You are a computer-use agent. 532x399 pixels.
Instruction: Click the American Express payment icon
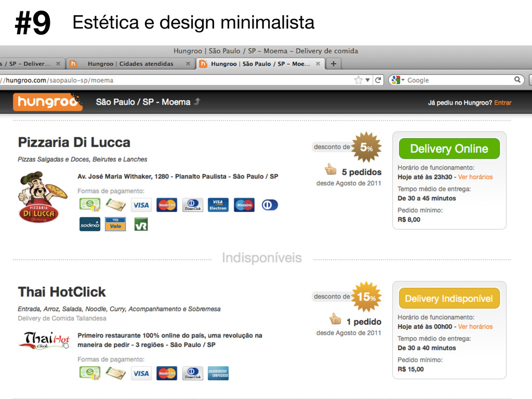point(218,373)
